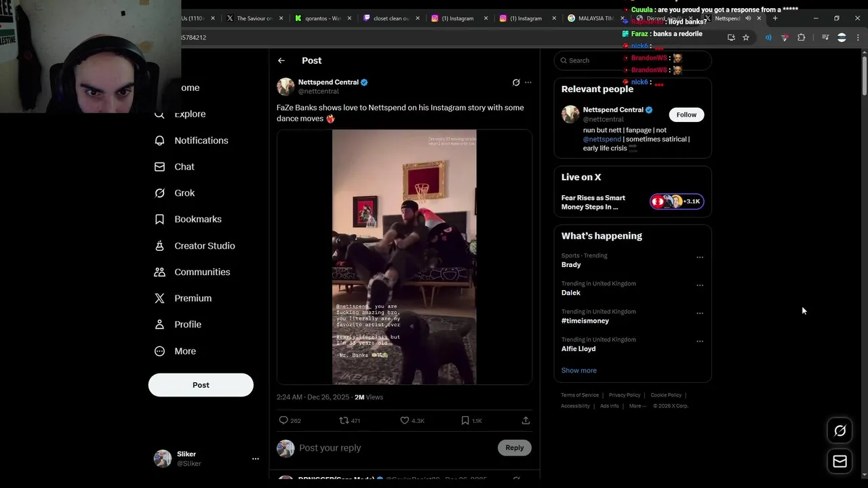This screenshot has height=488, width=868.
Task: Open the Dalek trending topic
Action: point(571,293)
